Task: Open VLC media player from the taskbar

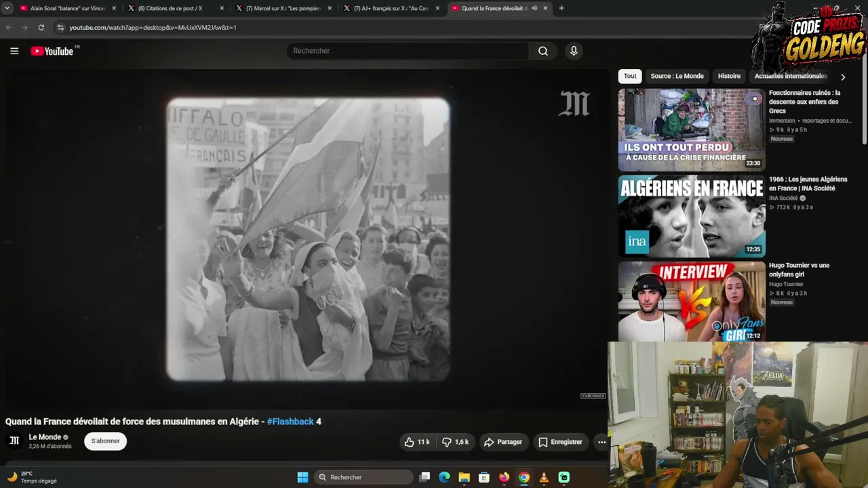Action: pos(544,477)
